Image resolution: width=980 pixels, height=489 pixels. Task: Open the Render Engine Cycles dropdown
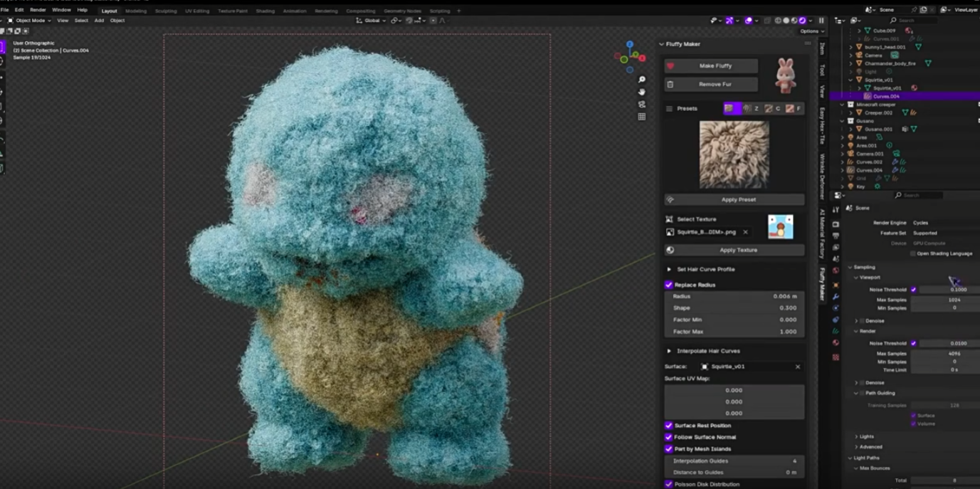(944, 223)
